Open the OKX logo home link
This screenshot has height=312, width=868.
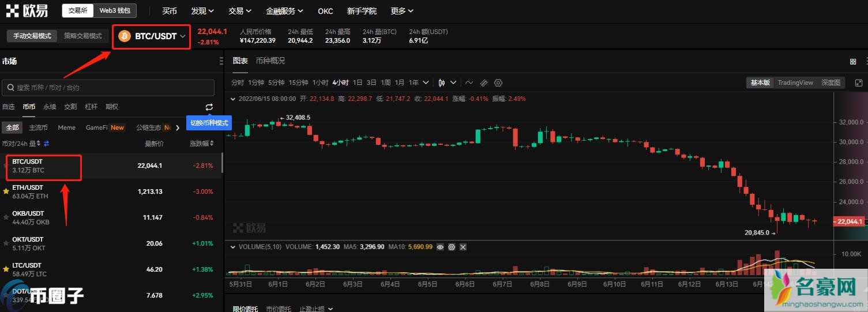coord(27,10)
